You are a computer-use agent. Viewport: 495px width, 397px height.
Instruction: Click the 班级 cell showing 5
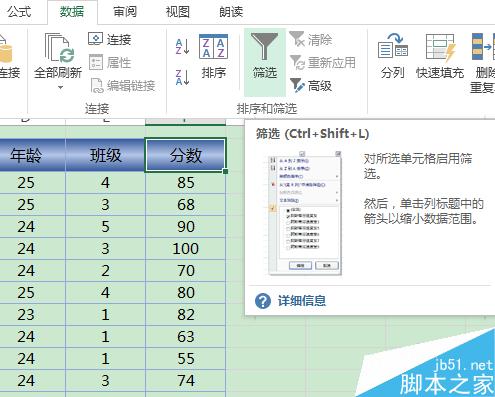(x=105, y=227)
